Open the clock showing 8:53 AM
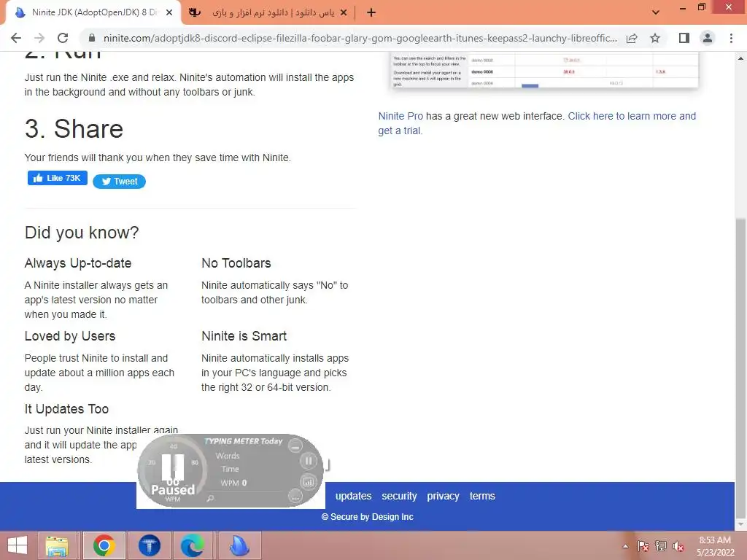Viewport: 747px width, 560px height. [715, 546]
